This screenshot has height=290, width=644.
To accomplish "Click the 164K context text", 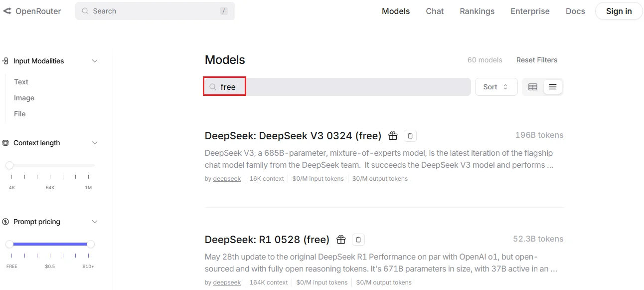I will point(269,283).
